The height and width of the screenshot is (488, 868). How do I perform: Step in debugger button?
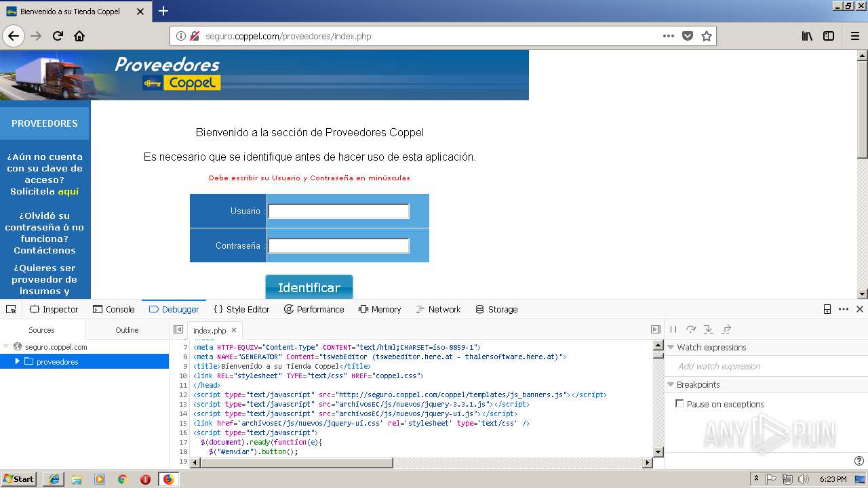(709, 329)
